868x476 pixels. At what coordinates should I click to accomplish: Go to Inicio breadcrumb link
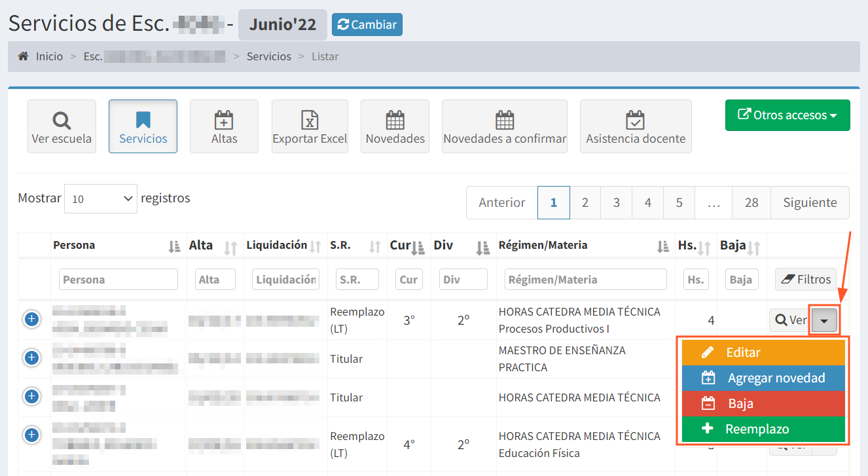click(50, 56)
